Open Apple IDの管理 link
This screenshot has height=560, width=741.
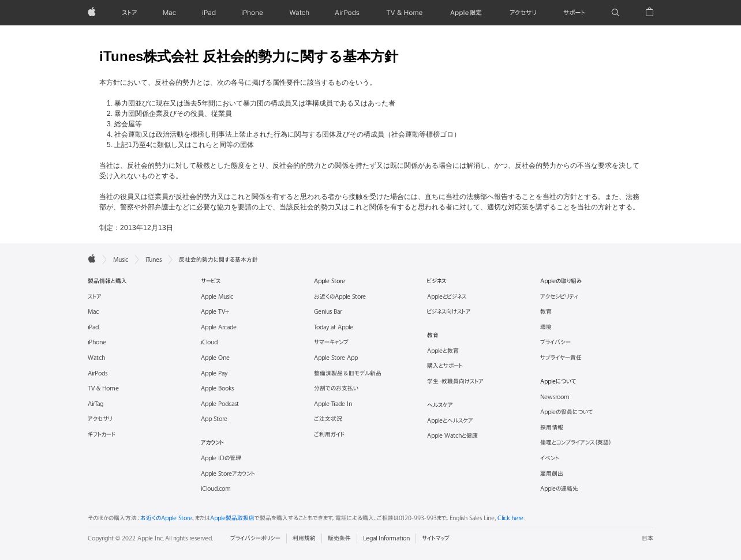(221, 458)
